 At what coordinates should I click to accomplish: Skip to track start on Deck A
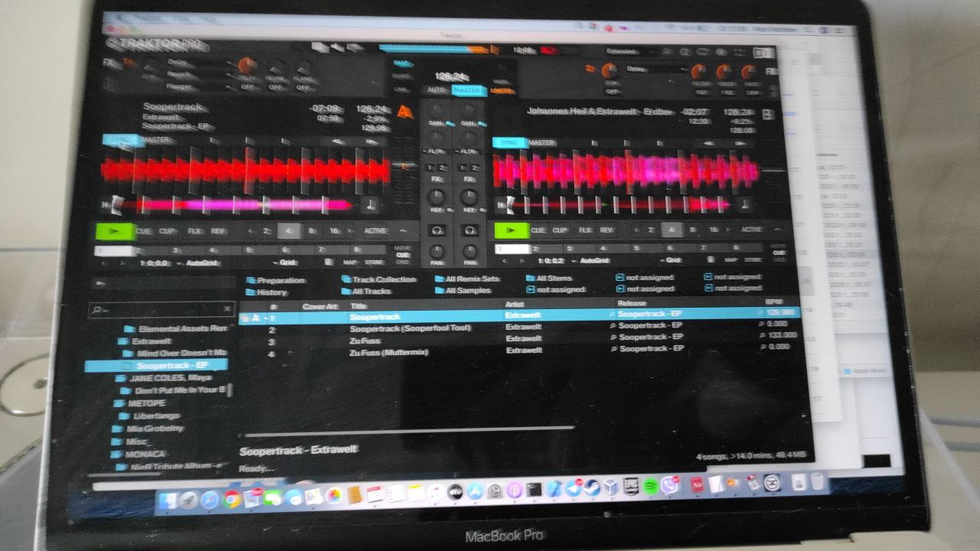pyautogui.click(x=107, y=204)
